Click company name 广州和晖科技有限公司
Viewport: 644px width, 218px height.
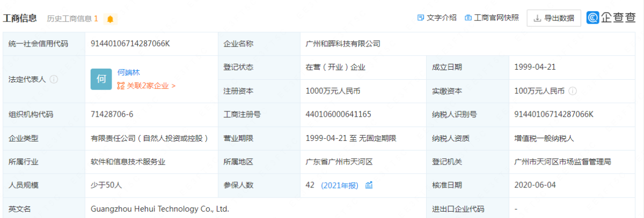[x=342, y=44]
